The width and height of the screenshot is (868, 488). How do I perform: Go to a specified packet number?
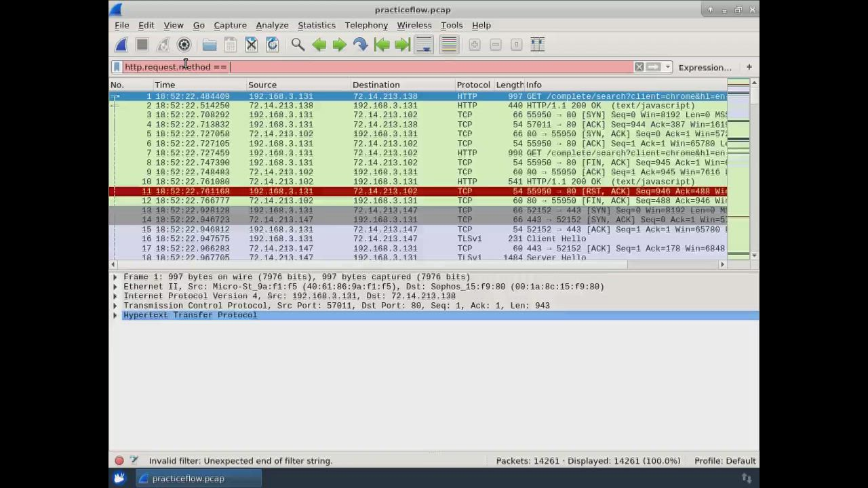(361, 45)
